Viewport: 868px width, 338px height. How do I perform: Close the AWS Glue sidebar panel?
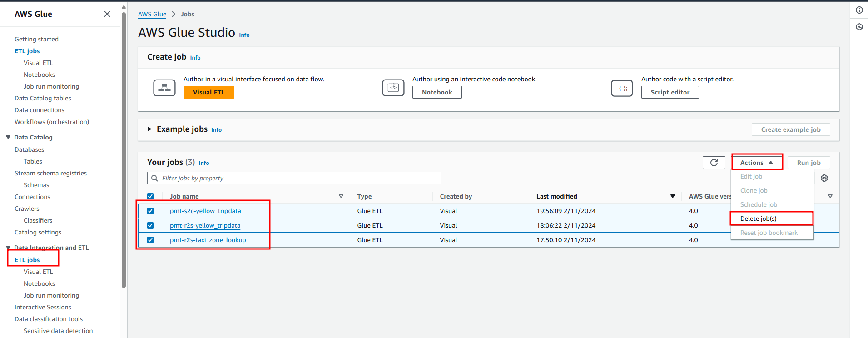107,14
